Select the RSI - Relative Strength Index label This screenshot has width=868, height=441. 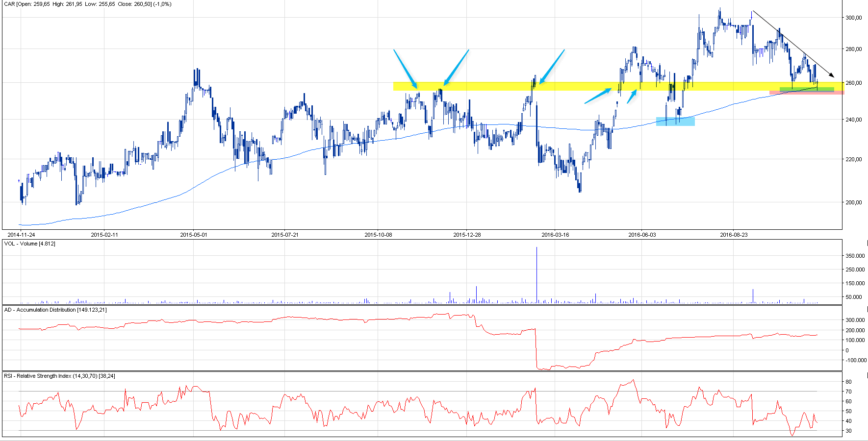click(x=59, y=376)
